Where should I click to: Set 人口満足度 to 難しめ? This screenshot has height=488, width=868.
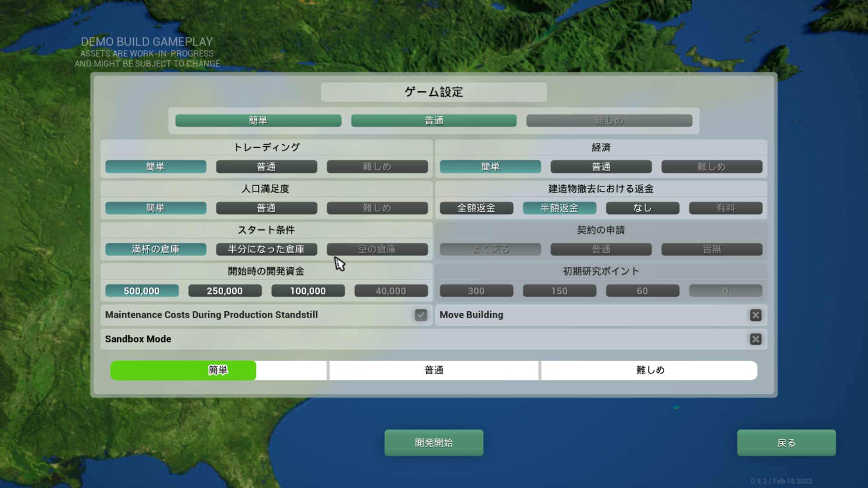tap(377, 208)
